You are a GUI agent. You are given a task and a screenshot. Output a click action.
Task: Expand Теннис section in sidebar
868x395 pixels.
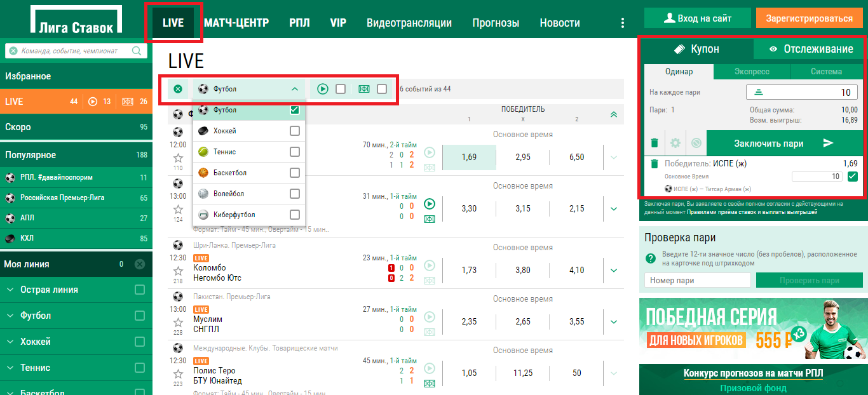point(10,368)
